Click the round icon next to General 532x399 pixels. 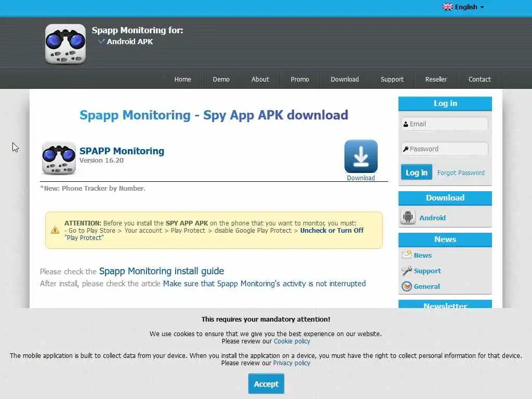click(406, 286)
